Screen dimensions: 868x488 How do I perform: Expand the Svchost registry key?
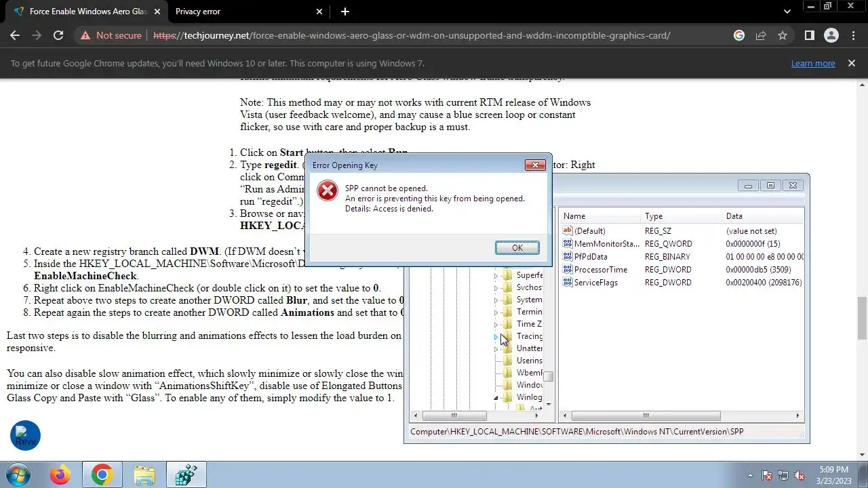(x=496, y=287)
